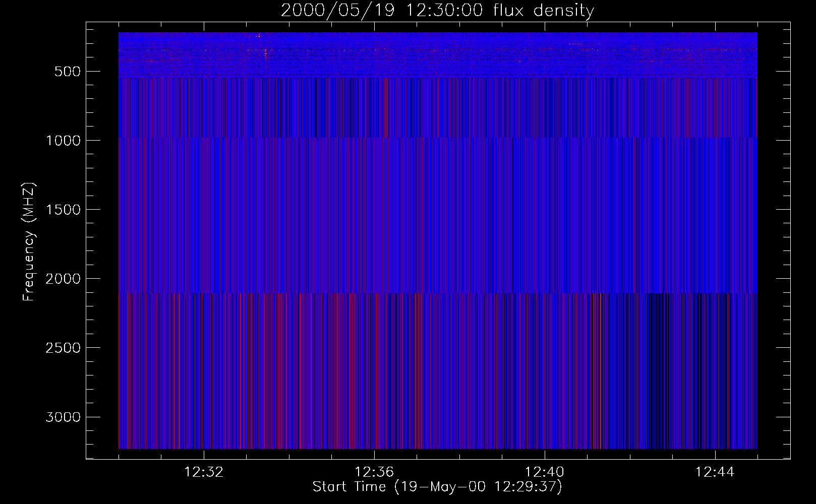Click the 'Start Time (19-May-00 12:29:37)' axis label
This screenshot has width=816, height=504.
pyautogui.click(x=437, y=487)
